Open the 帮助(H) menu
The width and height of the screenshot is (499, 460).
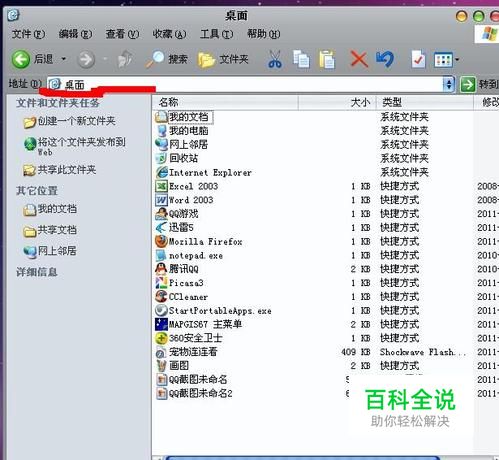[x=263, y=34]
